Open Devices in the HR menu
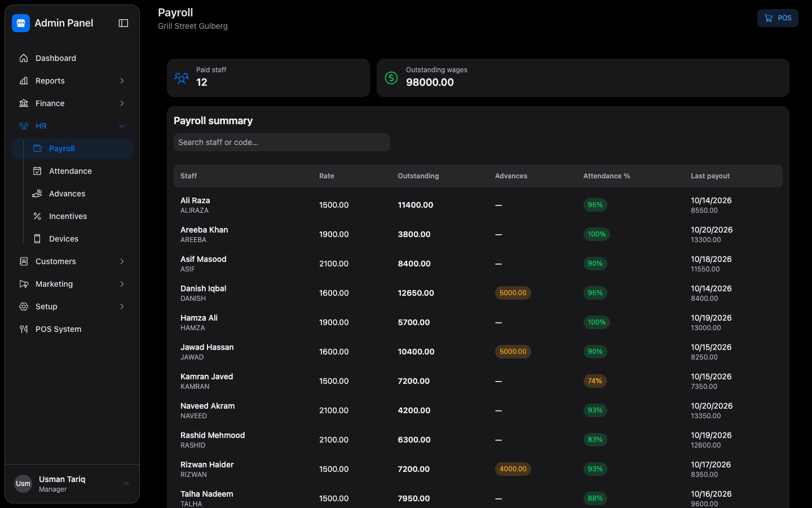This screenshot has width=812, height=508. (78, 239)
